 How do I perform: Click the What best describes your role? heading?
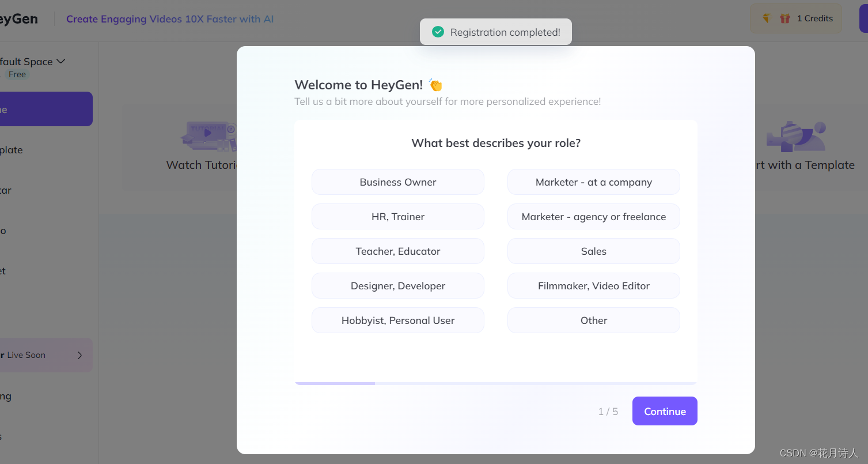coord(496,143)
